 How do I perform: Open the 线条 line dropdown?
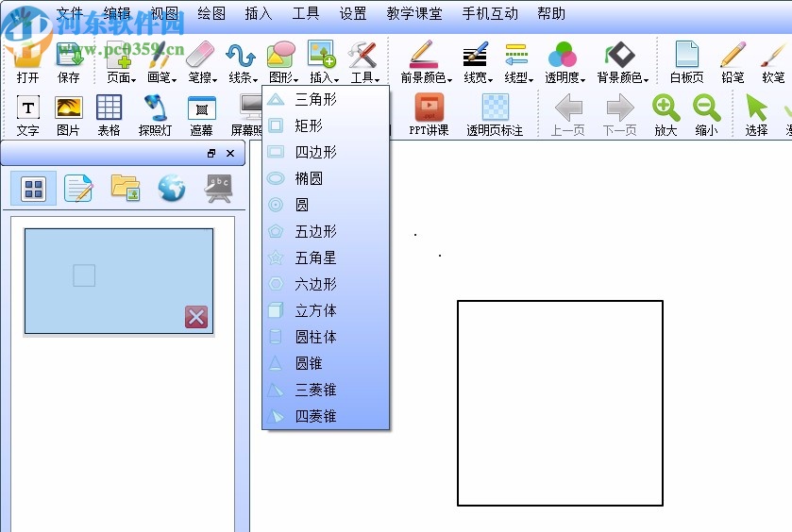tap(243, 62)
